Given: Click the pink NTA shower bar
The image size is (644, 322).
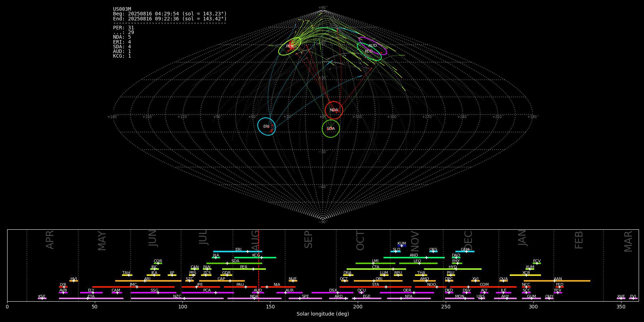Looking at the screenshot, I should 409,298.
